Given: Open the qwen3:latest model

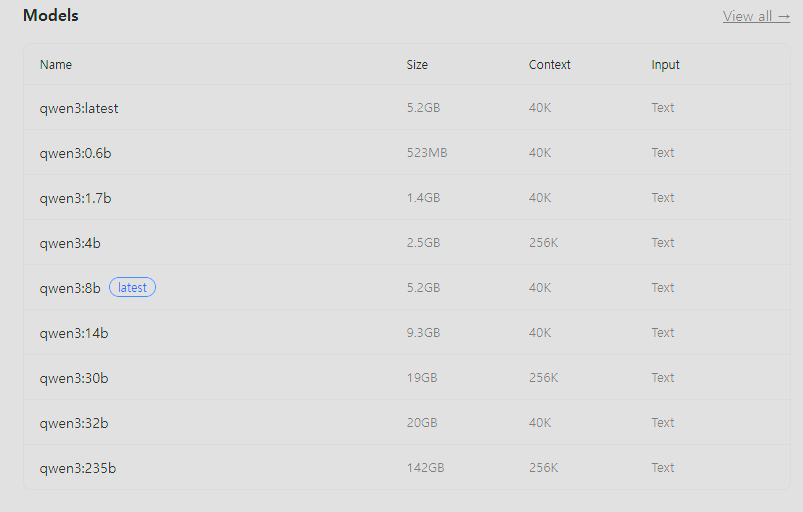Looking at the screenshot, I should tap(79, 108).
